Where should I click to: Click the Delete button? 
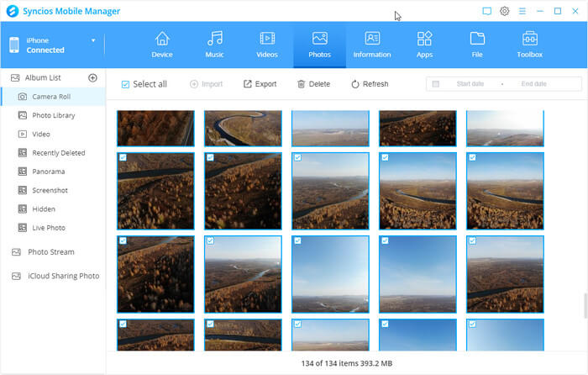(x=313, y=84)
